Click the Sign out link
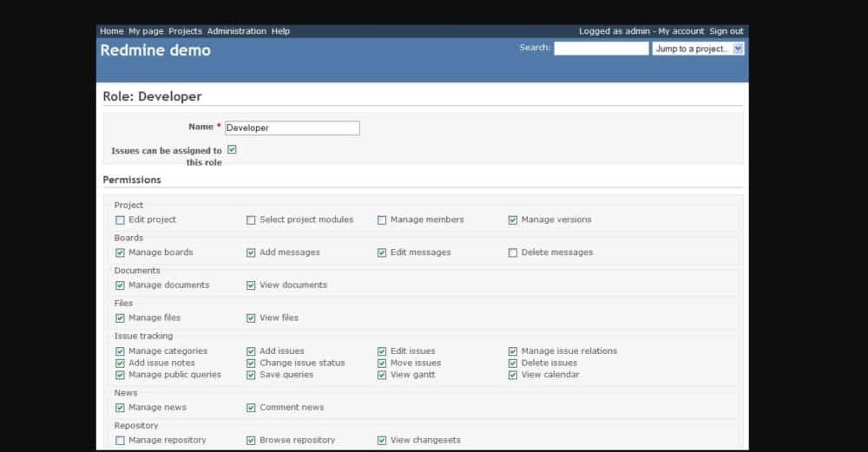Screen dimensions: 868x452 726,31
